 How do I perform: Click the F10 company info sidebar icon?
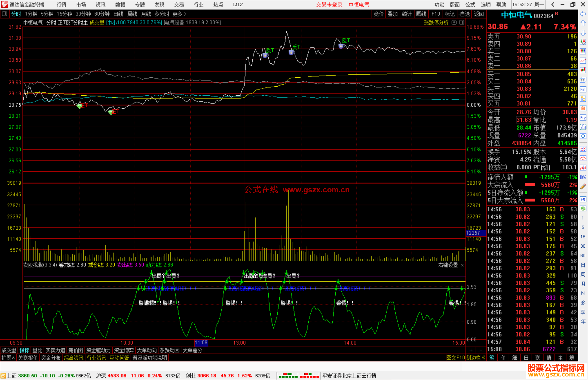583,89
